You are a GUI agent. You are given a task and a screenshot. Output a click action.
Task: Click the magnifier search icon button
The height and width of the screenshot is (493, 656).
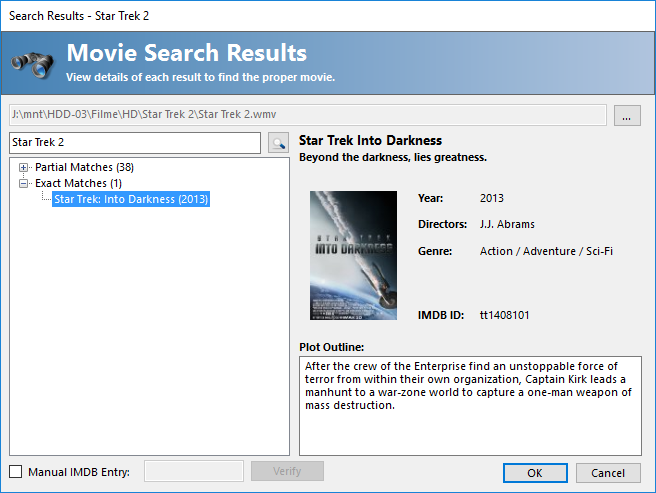tap(278, 143)
